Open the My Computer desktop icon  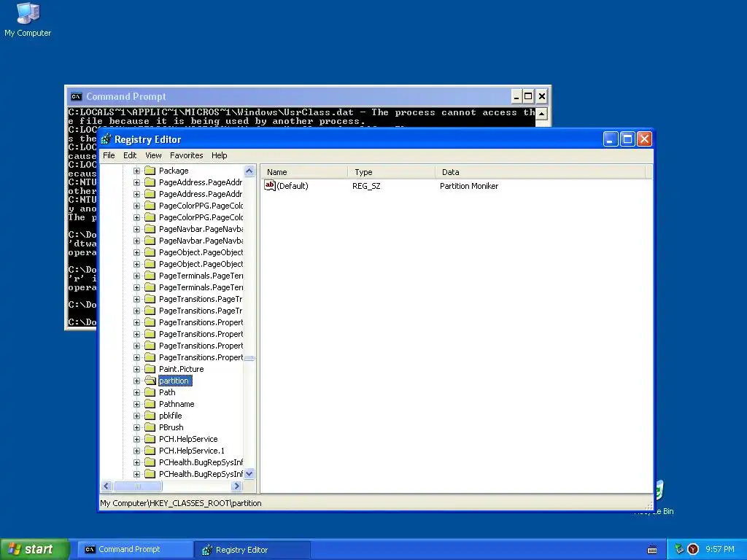click(28, 20)
